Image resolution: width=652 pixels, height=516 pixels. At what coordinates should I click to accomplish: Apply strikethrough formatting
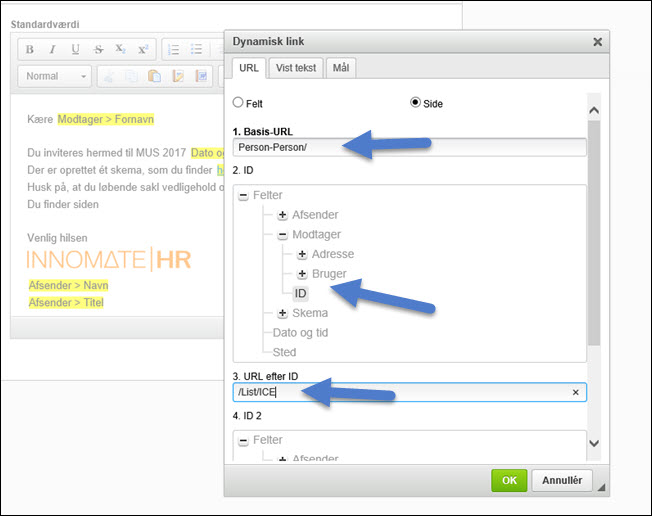pos(98,49)
